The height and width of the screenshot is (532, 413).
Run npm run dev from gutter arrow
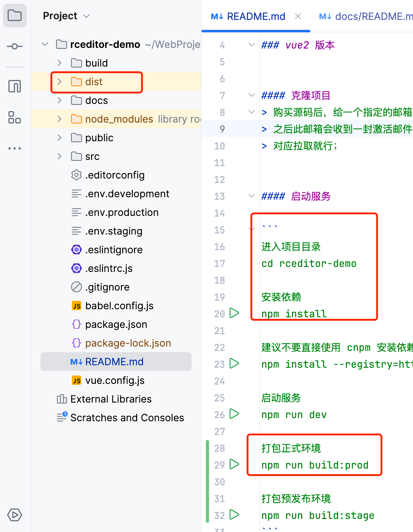click(234, 414)
